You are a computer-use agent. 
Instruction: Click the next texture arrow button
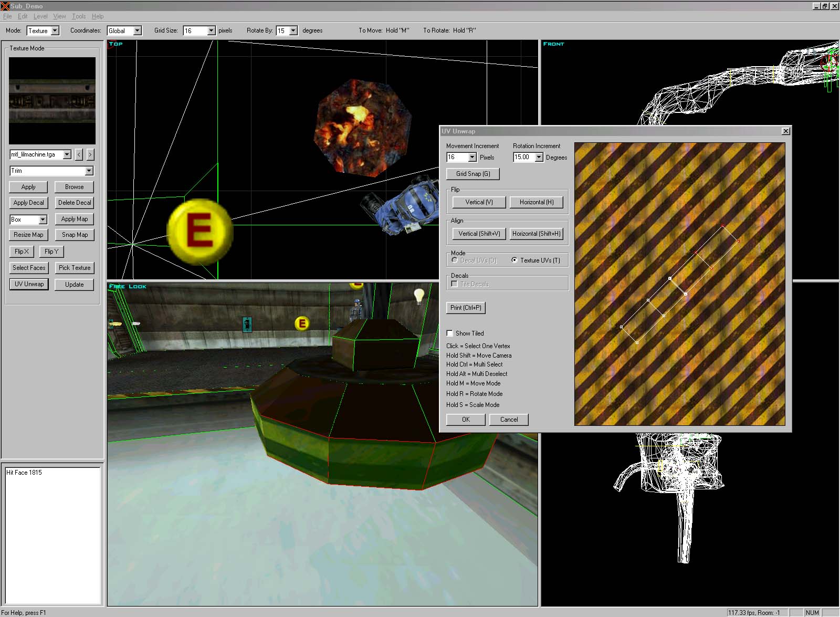[90, 154]
